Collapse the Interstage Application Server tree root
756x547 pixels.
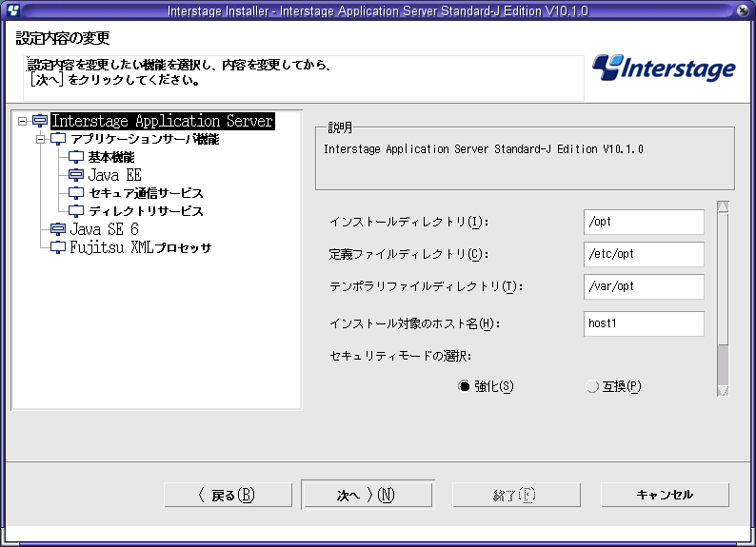[22, 121]
